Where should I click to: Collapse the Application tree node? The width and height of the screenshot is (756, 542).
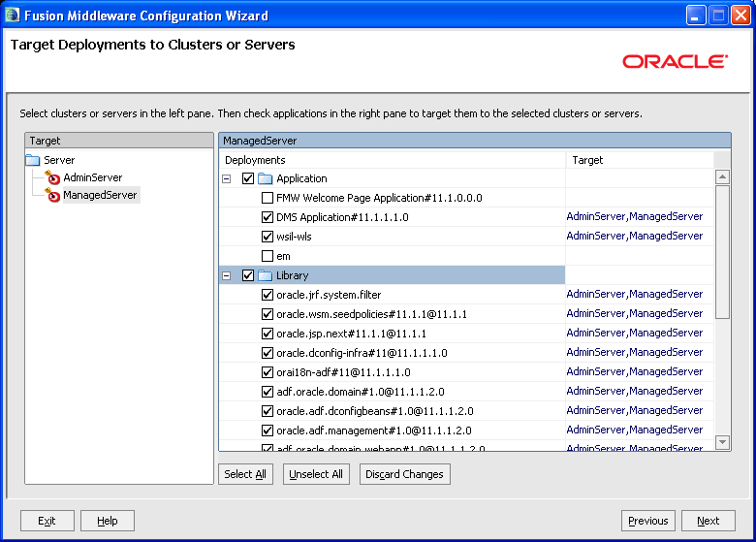click(x=226, y=179)
